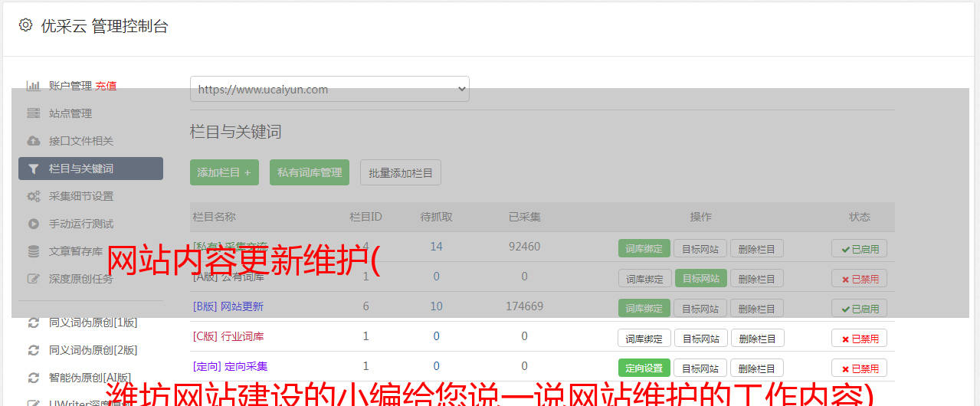The image size is (980, 406).
Task: Click the refresh icon for 同义词伪原创[1版]
Action: 34,323
